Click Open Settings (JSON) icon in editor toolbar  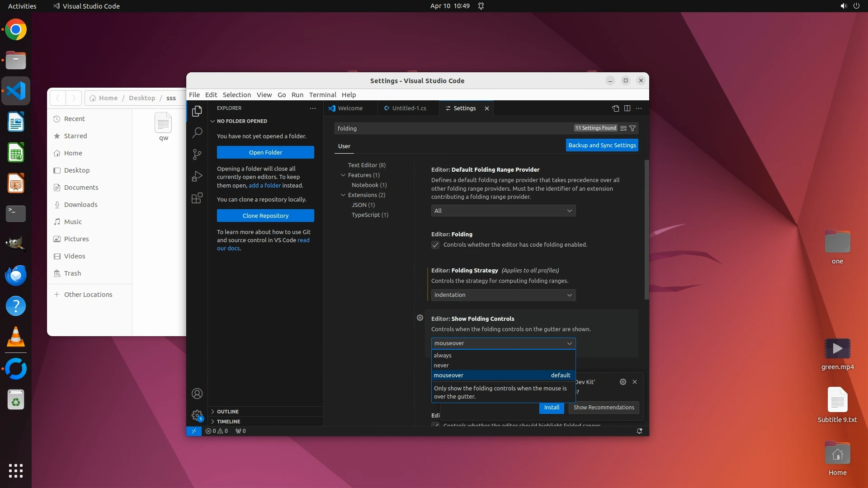tap(615, 108)
